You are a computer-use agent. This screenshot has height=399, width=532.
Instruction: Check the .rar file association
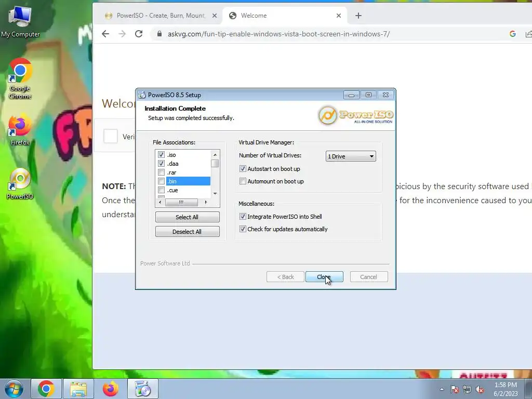(161, 172)
